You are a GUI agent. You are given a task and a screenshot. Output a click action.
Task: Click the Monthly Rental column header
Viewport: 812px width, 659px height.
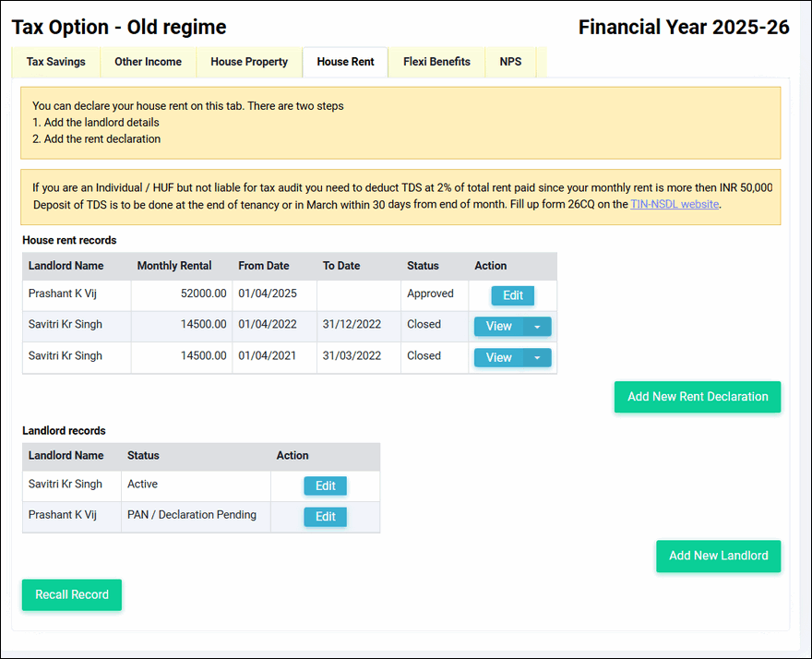(x=174, y=266)
